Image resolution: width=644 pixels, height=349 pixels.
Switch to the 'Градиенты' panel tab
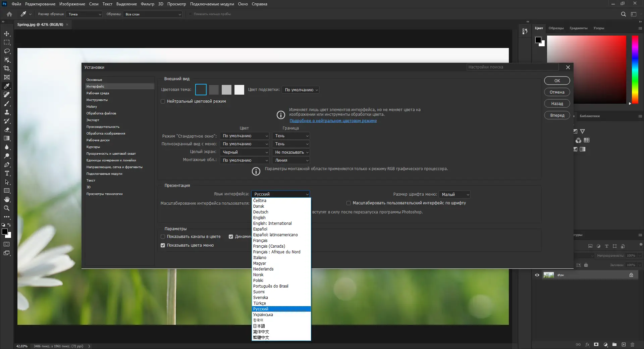pos(579,28)
